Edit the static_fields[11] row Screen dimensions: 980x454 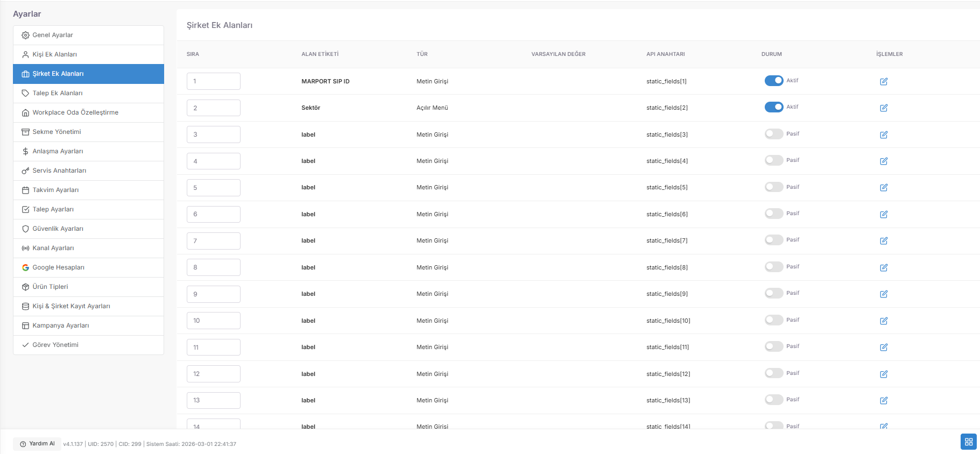point(884,347)
